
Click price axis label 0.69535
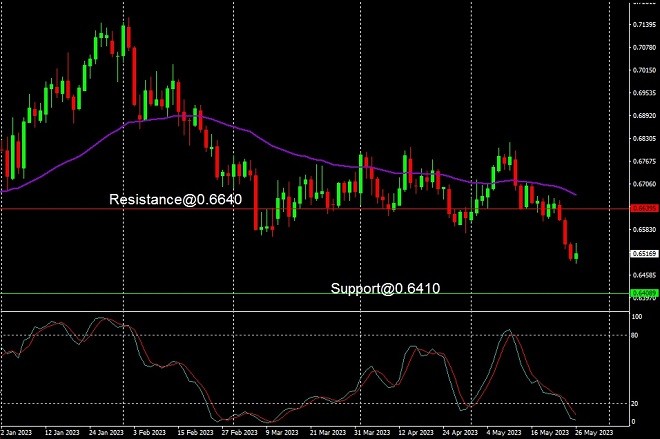(644, 93)
